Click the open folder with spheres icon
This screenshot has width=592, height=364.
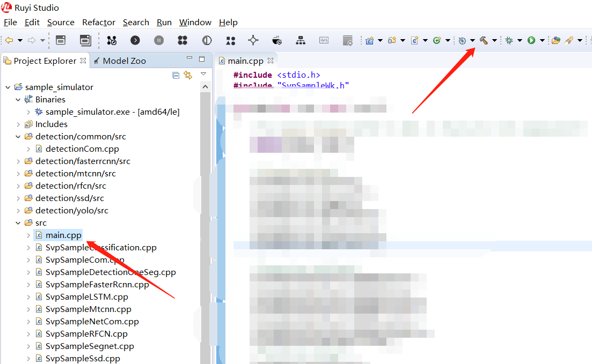(x=556, y=40)
